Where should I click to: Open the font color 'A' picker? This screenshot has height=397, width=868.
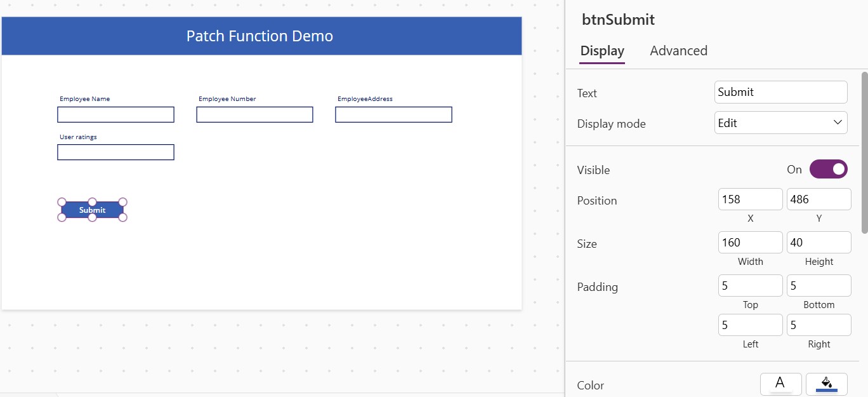tap(780, 384)
